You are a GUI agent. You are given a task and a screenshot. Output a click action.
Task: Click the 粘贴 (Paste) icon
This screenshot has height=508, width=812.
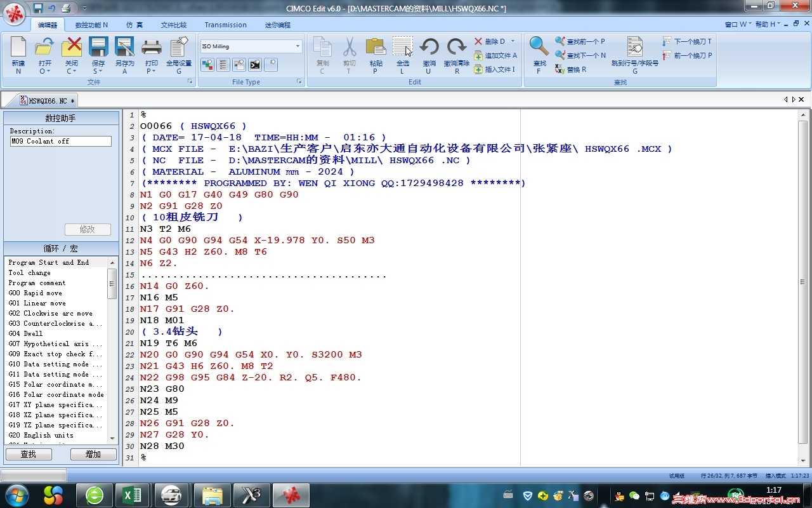[x=376, y=47]
